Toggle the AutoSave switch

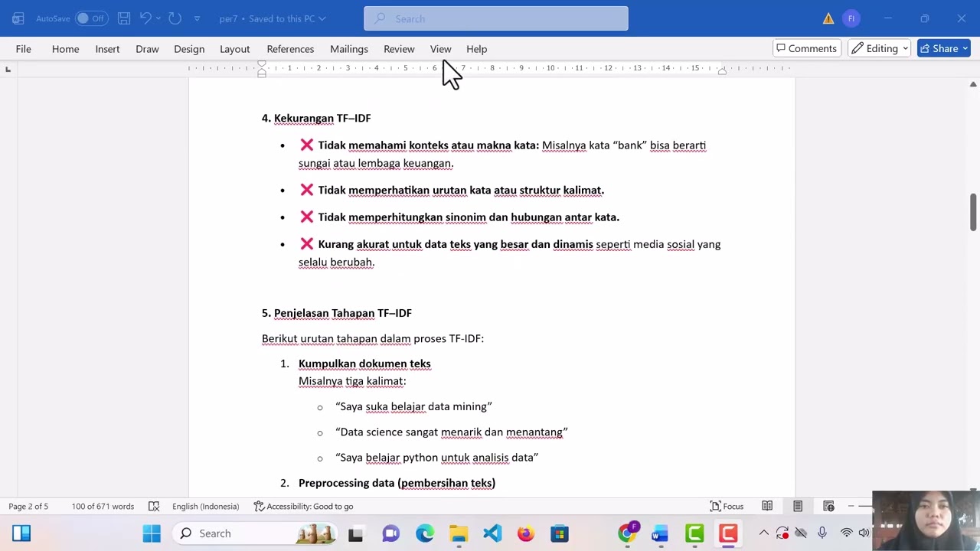(x=92, y=18)
